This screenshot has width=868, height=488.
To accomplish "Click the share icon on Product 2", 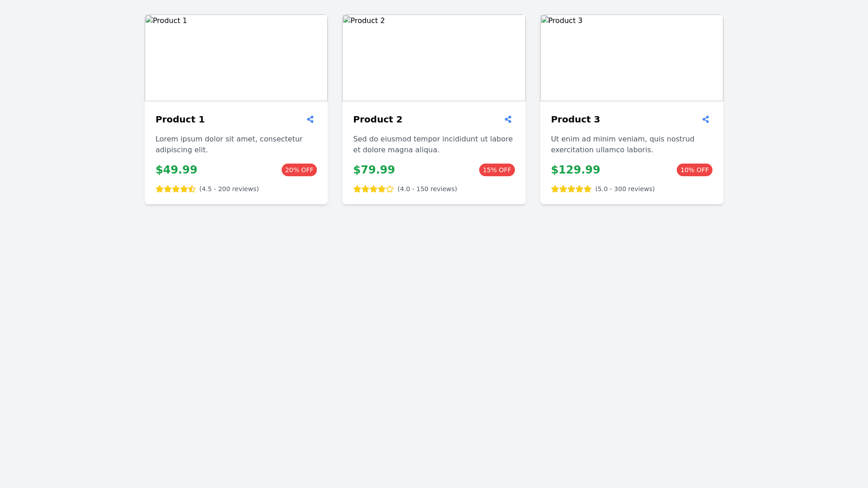I will 508,119.
